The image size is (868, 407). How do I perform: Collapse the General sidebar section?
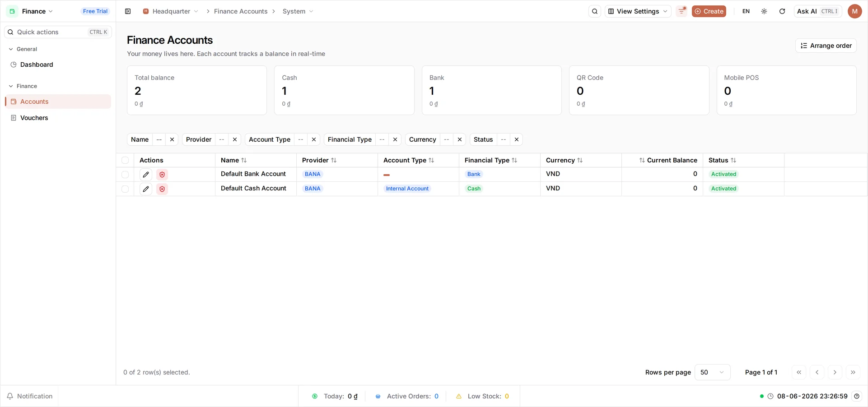coord(23,49)
